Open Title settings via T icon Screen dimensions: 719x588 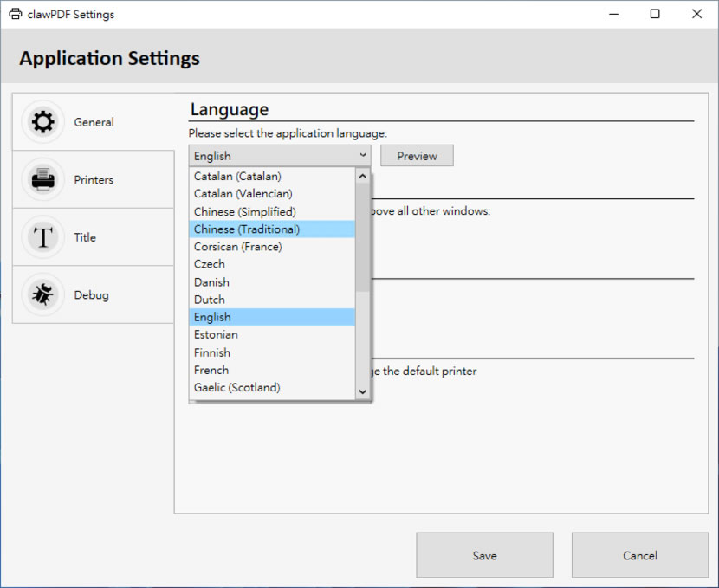(x=42, y=237)
